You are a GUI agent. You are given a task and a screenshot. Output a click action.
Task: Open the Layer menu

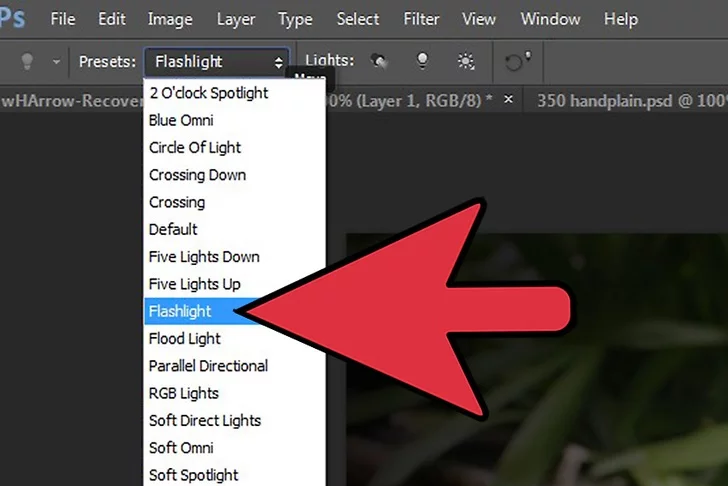pyautogui.click(x=234, y=19)
